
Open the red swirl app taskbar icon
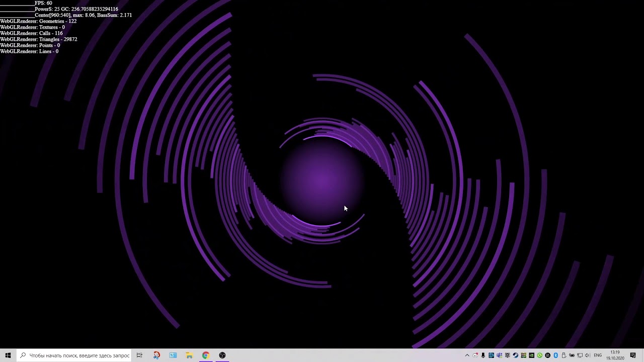156,355
